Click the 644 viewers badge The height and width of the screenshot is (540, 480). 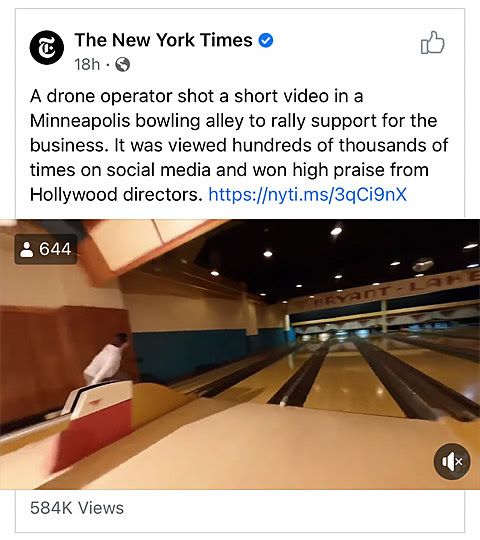46,249
